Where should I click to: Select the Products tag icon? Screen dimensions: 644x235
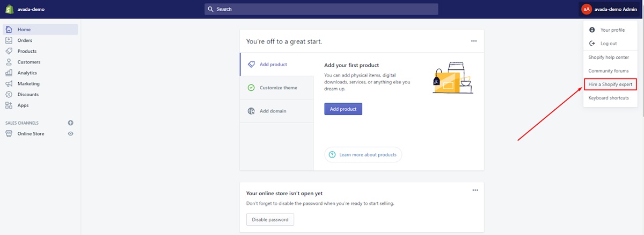tap(9, 51)
